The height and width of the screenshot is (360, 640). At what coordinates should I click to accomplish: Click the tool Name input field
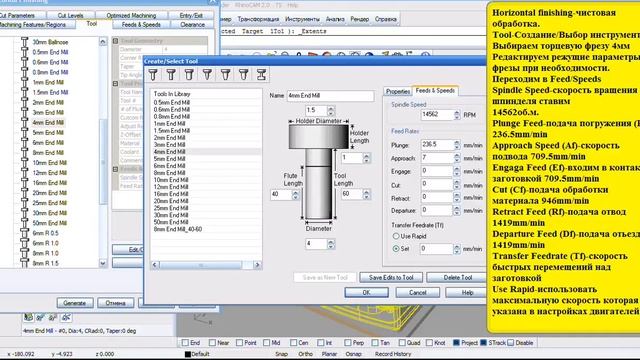[330, 96]
